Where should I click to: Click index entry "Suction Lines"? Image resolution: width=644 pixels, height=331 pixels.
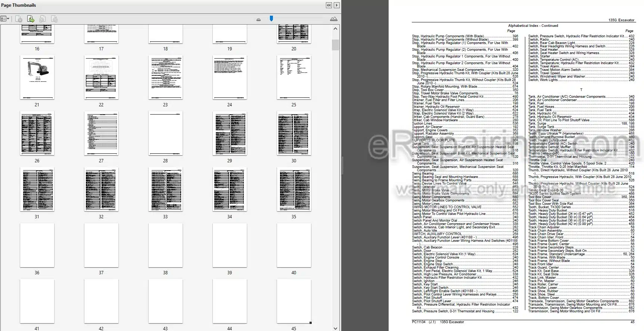(x=465, y=124)
